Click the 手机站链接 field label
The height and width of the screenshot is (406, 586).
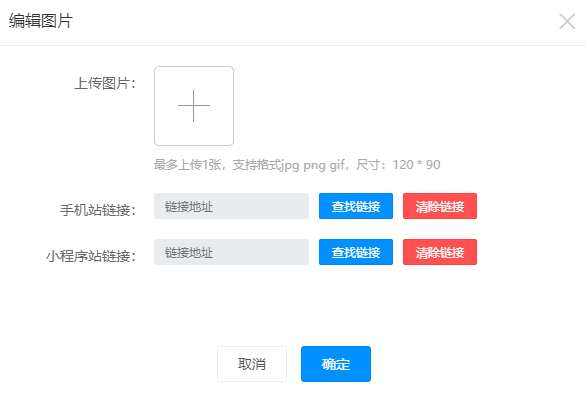click(98, 210)
